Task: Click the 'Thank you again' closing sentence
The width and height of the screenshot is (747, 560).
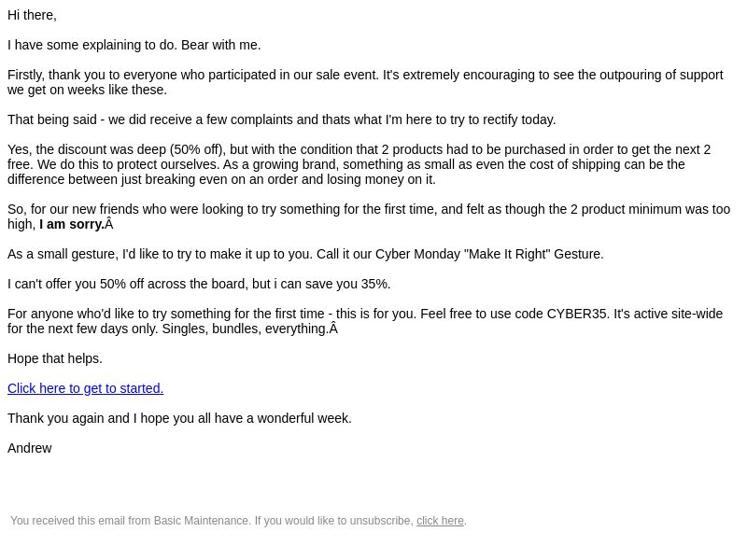Action: (x=179, y=418)
